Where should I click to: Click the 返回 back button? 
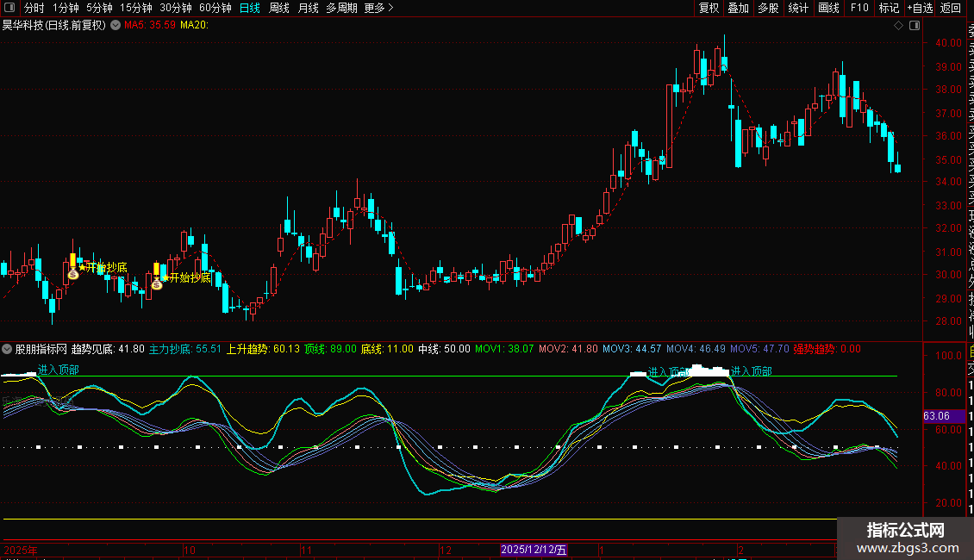pos(951,8)
